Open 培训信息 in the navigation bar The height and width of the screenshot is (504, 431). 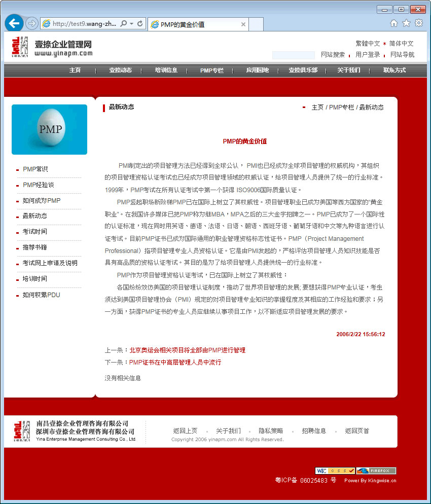166,70
